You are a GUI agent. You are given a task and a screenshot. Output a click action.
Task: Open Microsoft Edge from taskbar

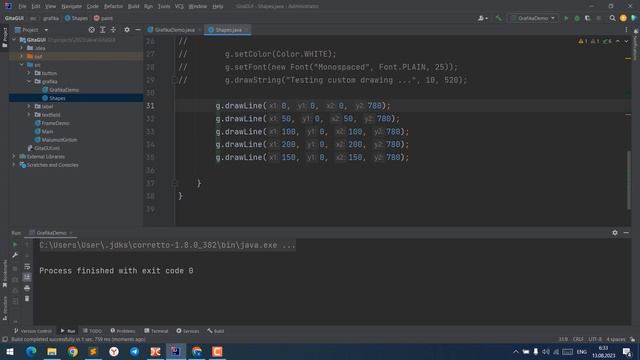pyautogui.click(x=31, y=351)
